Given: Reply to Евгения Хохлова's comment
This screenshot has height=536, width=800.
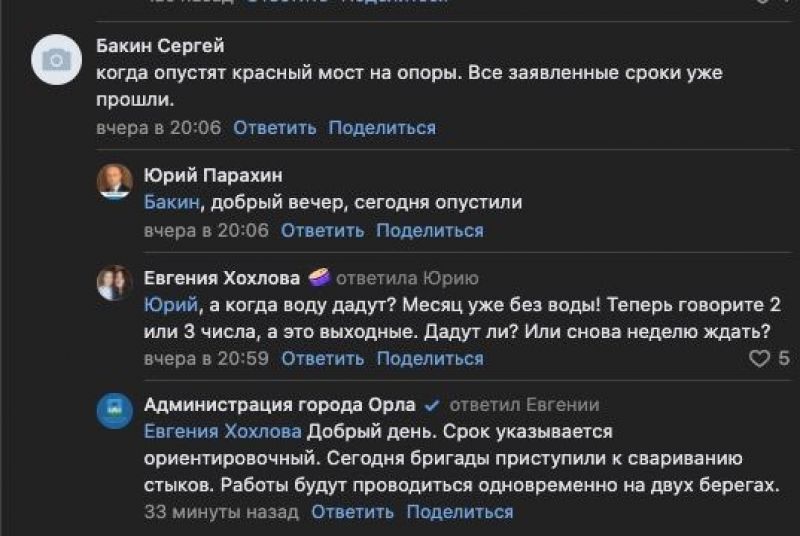Looking at the screenshot, I should [x=322, y=359].
